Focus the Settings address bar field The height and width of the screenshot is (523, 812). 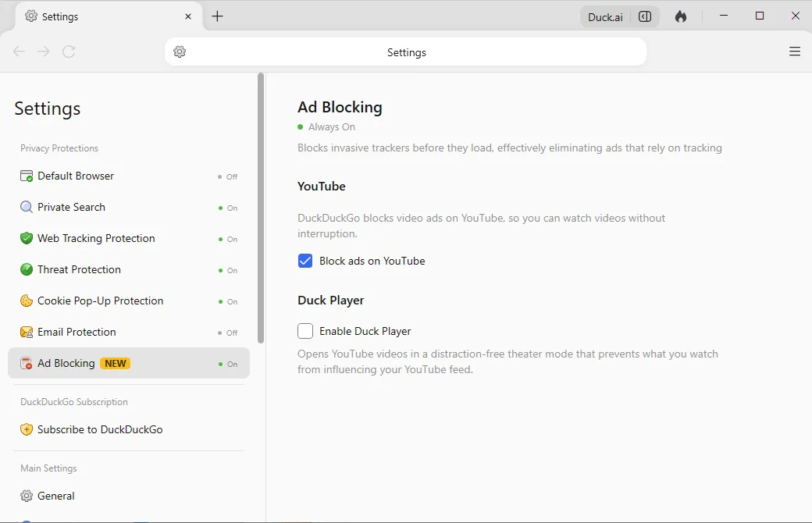coord(406,52)
